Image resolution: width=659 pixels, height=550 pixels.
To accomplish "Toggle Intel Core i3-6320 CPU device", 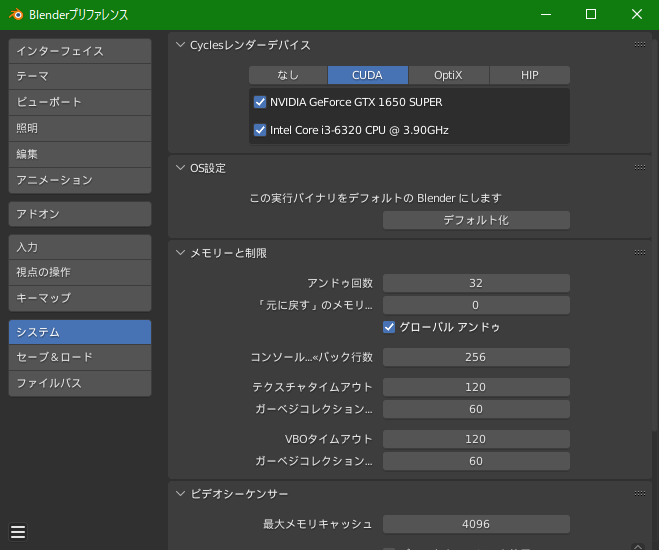I will click(x=260, y=130).
